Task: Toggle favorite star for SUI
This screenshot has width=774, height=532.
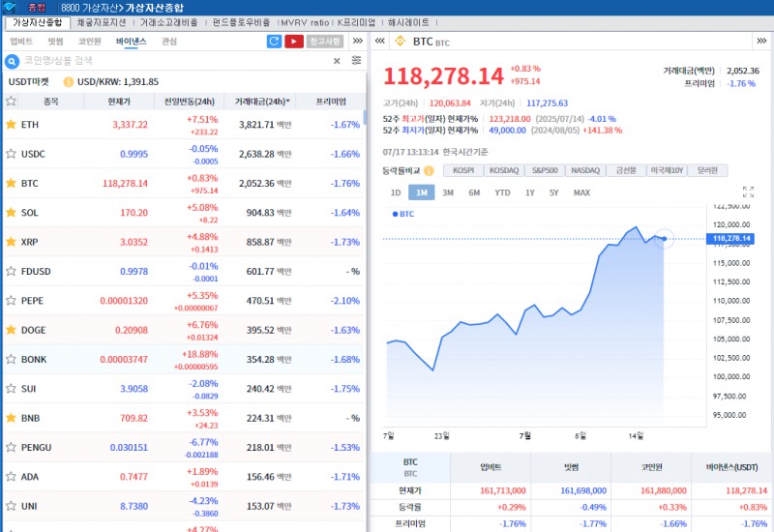Action: tap(11, 389)
